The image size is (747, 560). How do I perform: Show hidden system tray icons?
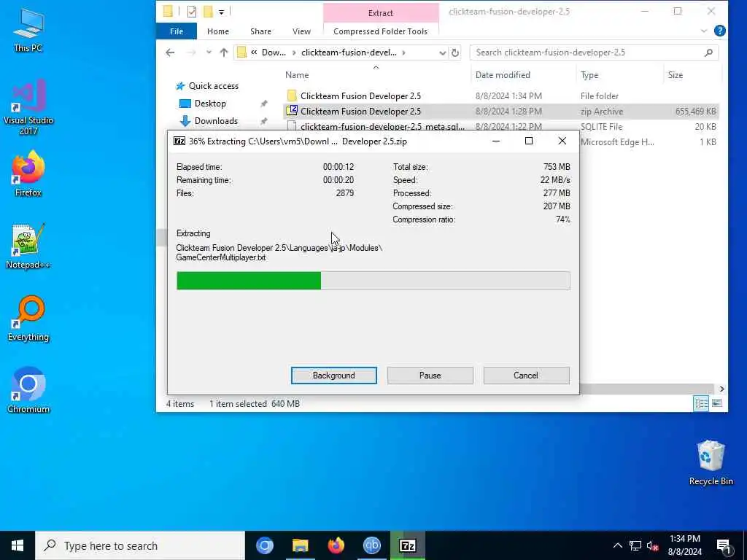coord(617,545)
